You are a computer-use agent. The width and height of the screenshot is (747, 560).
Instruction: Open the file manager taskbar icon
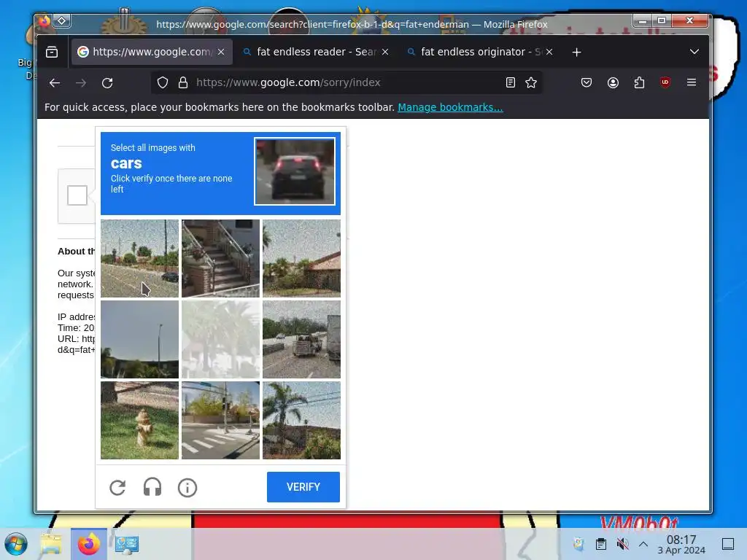click(51, 544)
